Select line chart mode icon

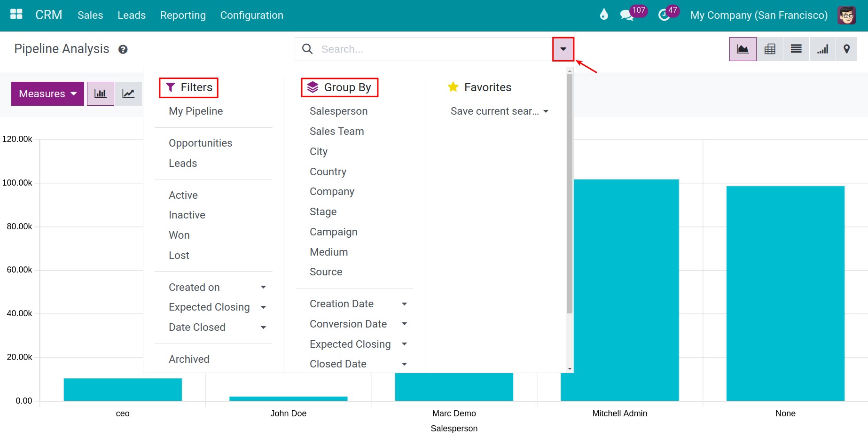pyautogui.click(x=128, y=94)
